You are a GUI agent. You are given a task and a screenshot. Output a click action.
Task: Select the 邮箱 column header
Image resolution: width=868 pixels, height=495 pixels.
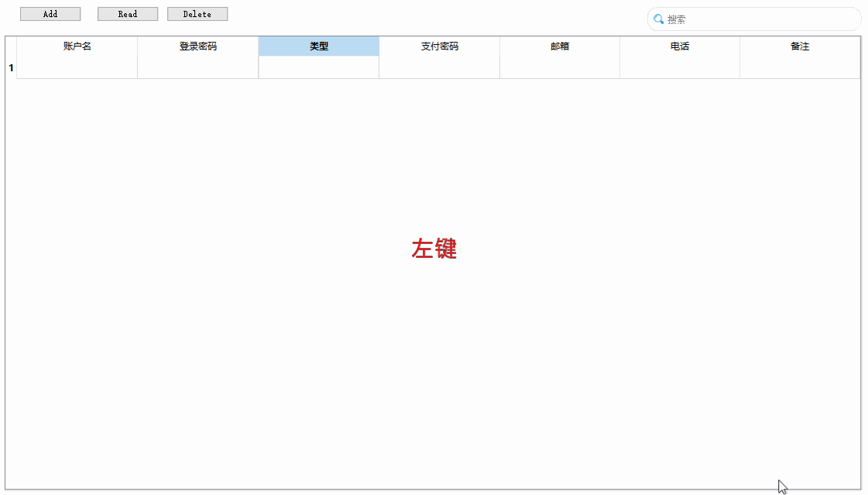(x=559, y=46)
